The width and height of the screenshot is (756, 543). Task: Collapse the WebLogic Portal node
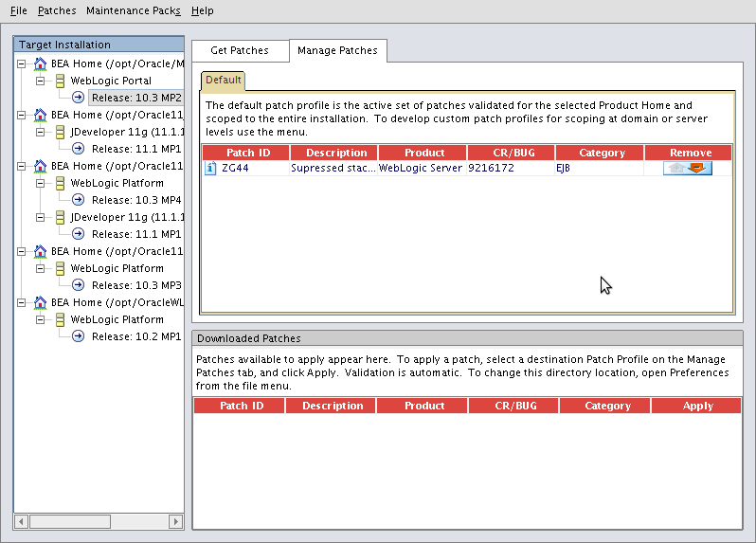tap(41, 81)
